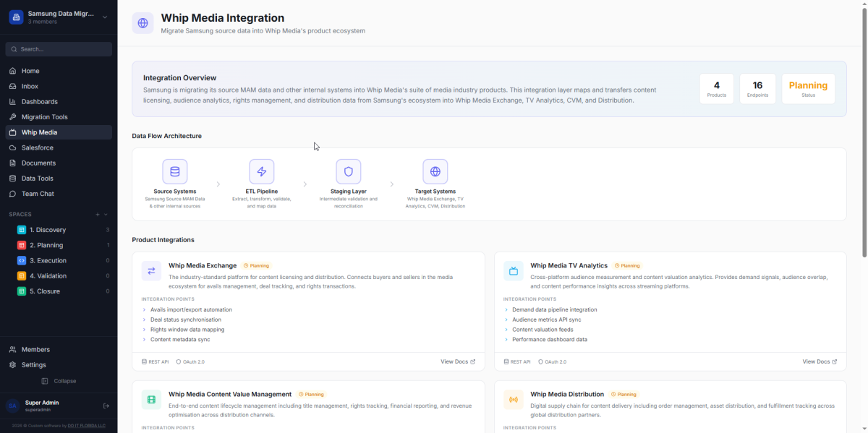This screenshot has width=868, height=433.
Task: Click the Target Systems globe icon
Action: click(x=435, y=171)
